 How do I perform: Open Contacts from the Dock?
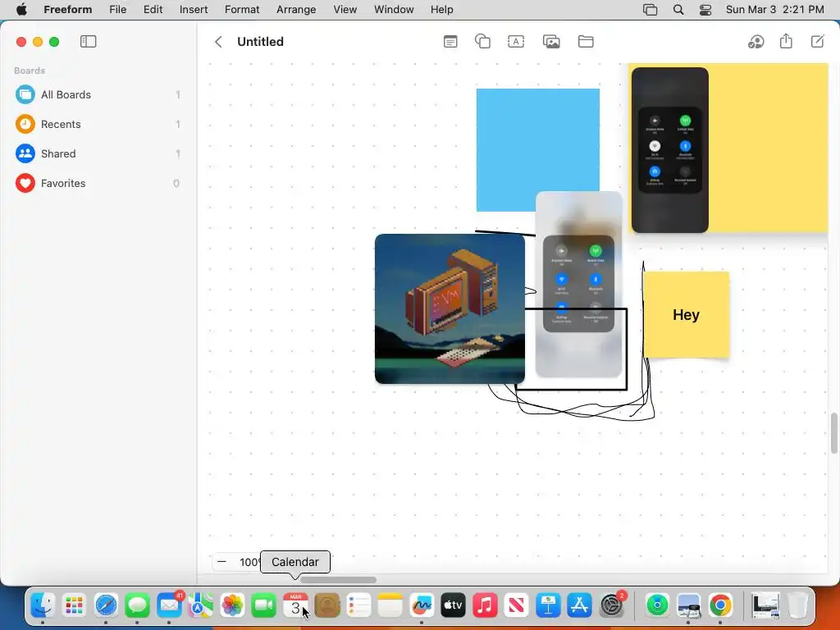[x=327, y=606]
